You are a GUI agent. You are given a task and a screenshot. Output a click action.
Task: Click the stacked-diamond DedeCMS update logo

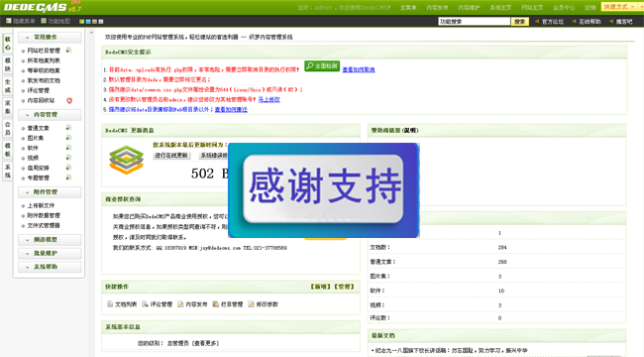click(x=127, y=160)
